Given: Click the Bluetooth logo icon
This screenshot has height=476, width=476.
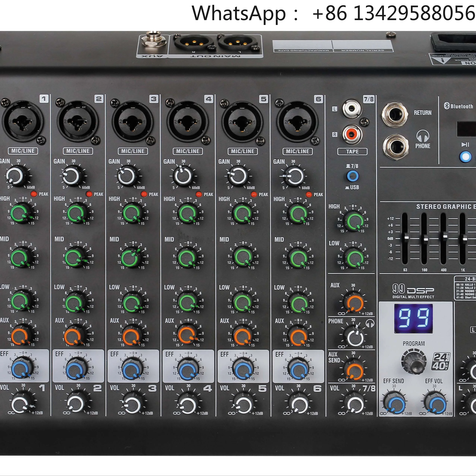Looking at the screenshot, I should pyautogui.click(x=447, y=106).
